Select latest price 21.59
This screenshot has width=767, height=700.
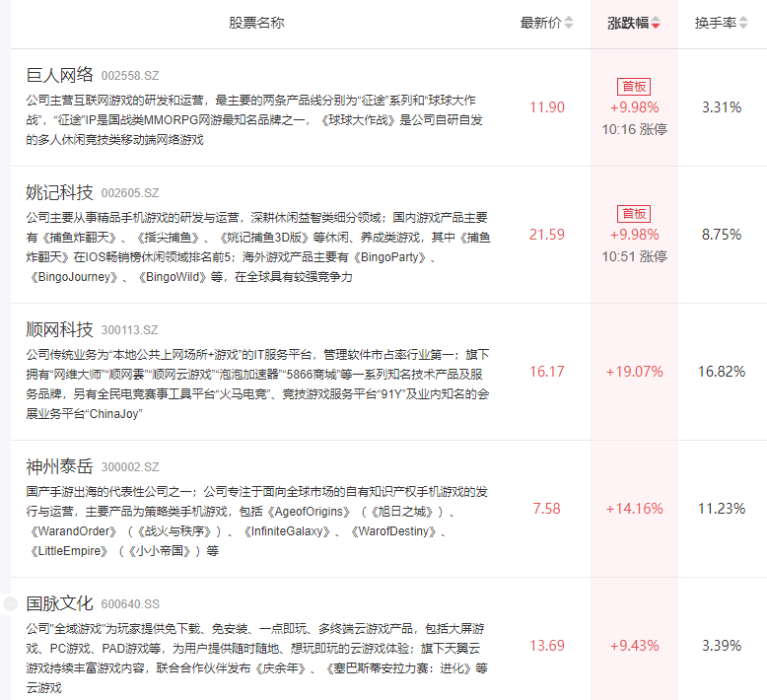(547, 235)
